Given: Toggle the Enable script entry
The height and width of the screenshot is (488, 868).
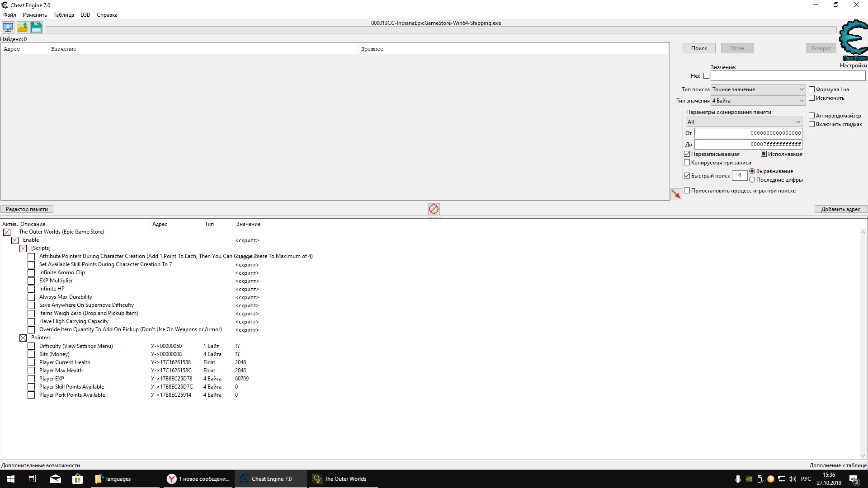Looking at the screenshot, I should coord(15,240).
